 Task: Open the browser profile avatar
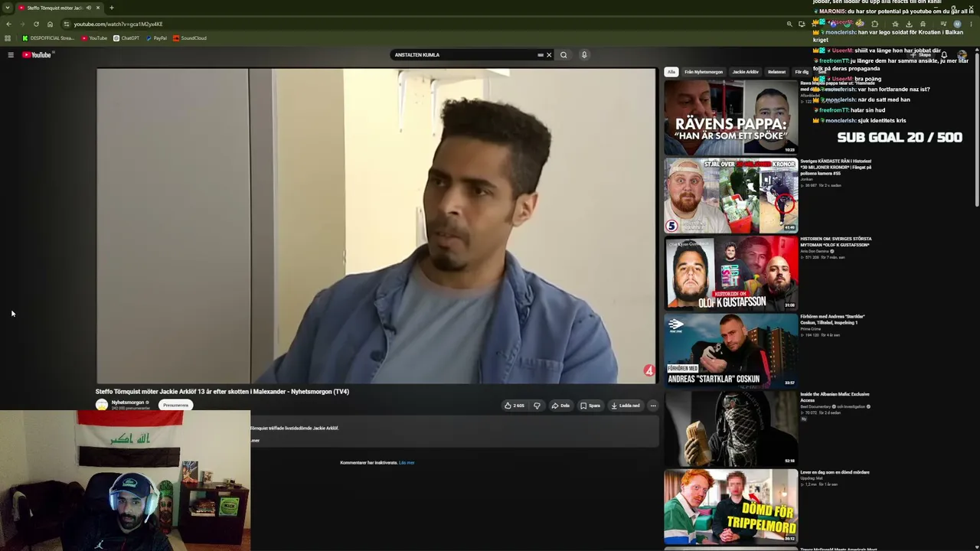tap(957, 24)
